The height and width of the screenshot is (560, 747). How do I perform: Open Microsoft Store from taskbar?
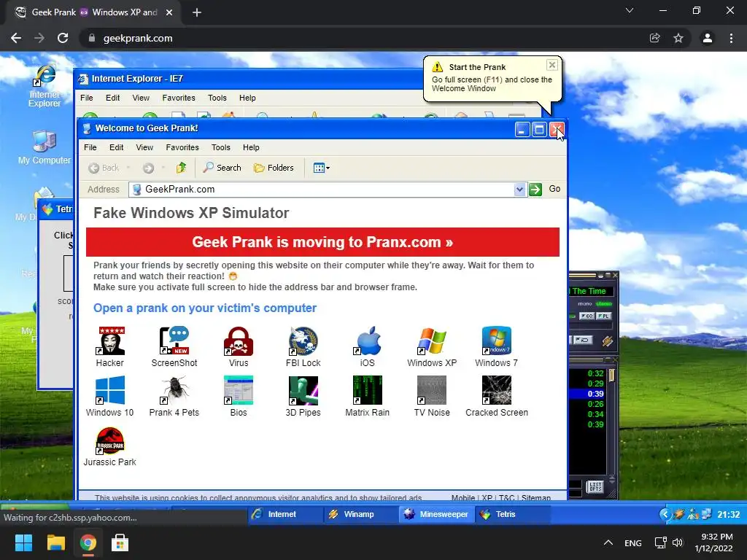(120, 542)
